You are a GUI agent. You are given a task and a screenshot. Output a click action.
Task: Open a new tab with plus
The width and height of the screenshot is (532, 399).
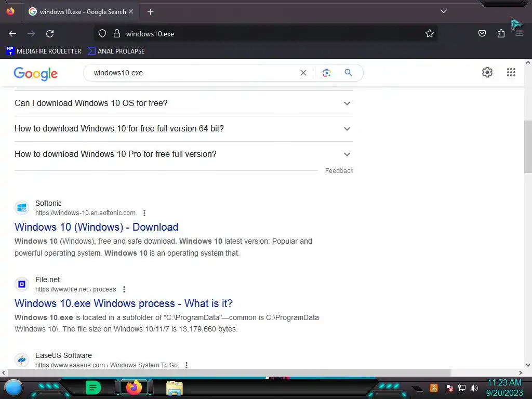tap(150, 12)
